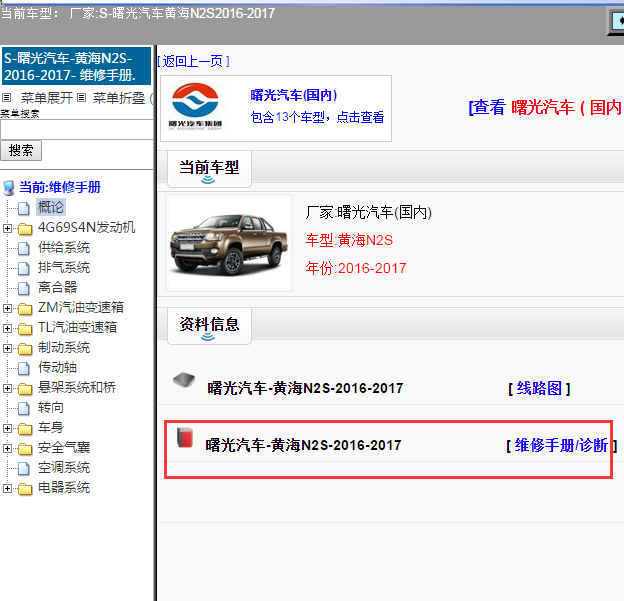The width and height of the screenshot is (624, 601).
Task: Select the 排气系统 tree item label
Action: coord(64,267)
